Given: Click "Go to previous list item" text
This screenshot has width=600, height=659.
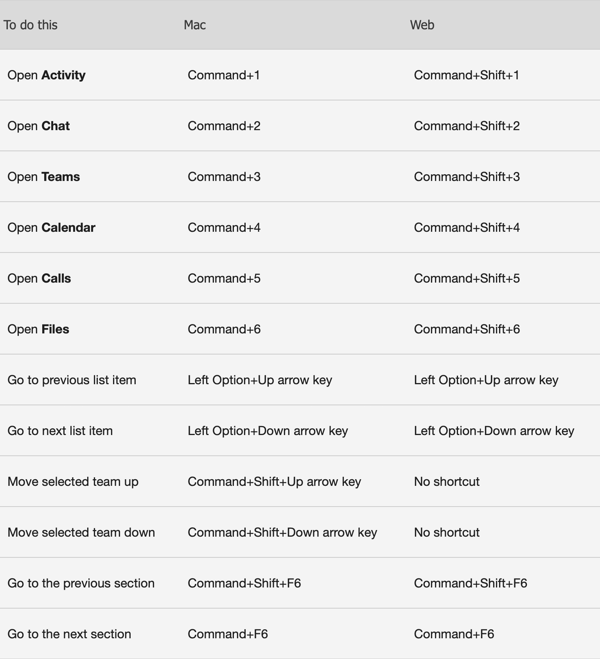Looking at the screenshot, I should 72,380.
